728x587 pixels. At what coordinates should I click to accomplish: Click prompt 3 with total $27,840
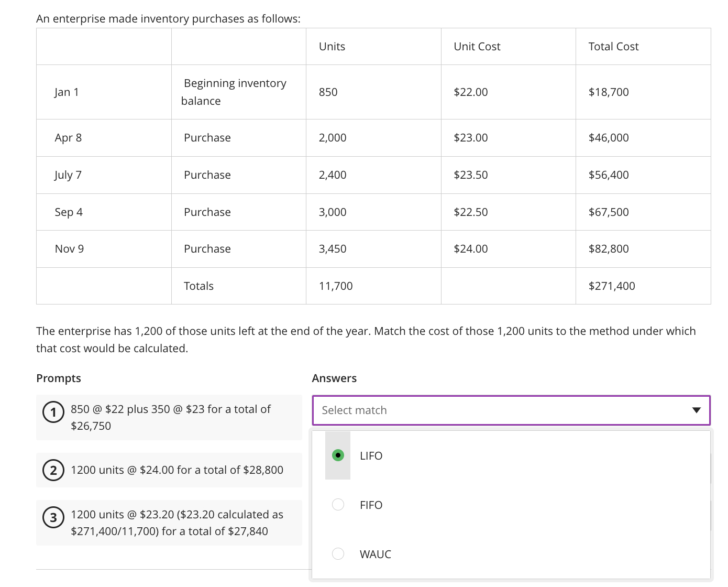click(x=169, y=523)
